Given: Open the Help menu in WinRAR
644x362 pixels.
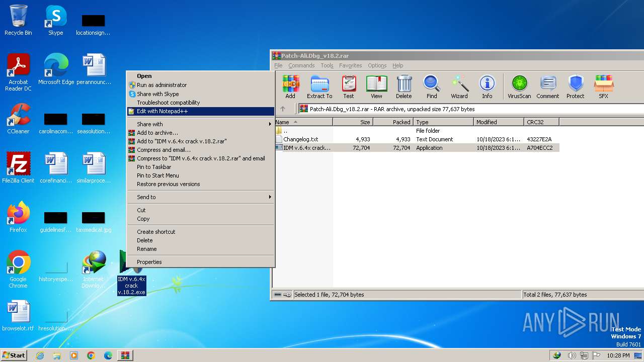Looking at the screenshot, I should tap(398, 65).
